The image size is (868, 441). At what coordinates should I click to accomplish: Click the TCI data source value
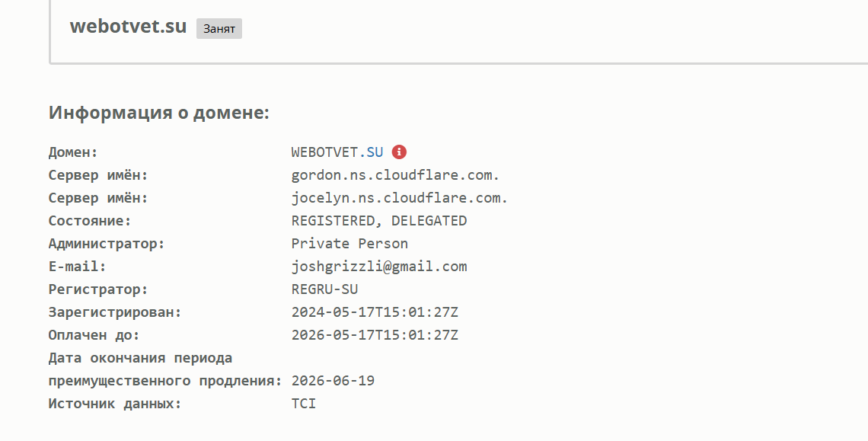(x=304, y=404)
